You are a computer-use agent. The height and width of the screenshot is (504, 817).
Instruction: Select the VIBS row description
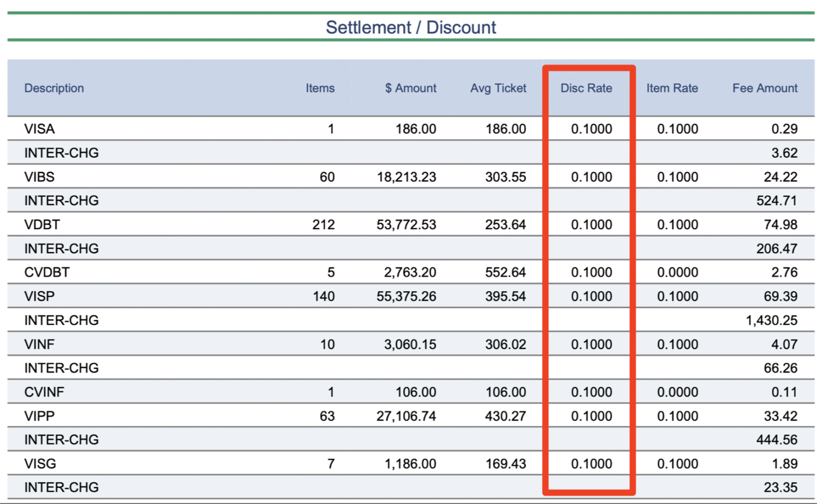point(39,177)
